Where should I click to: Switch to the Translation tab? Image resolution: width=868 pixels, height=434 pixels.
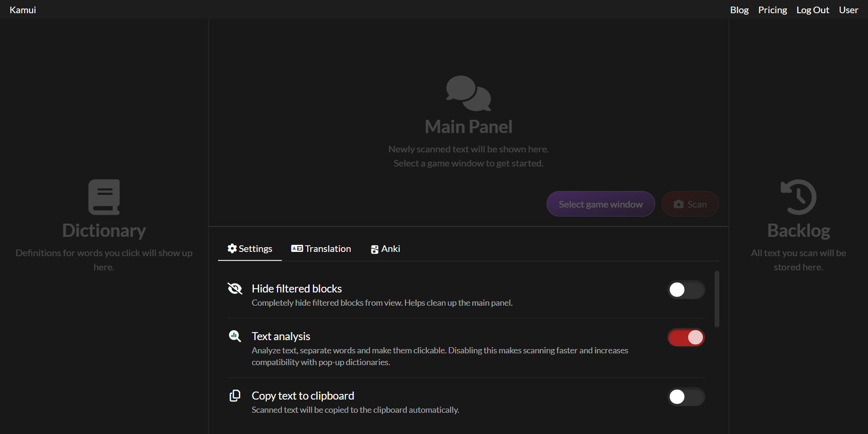(321, 249)
